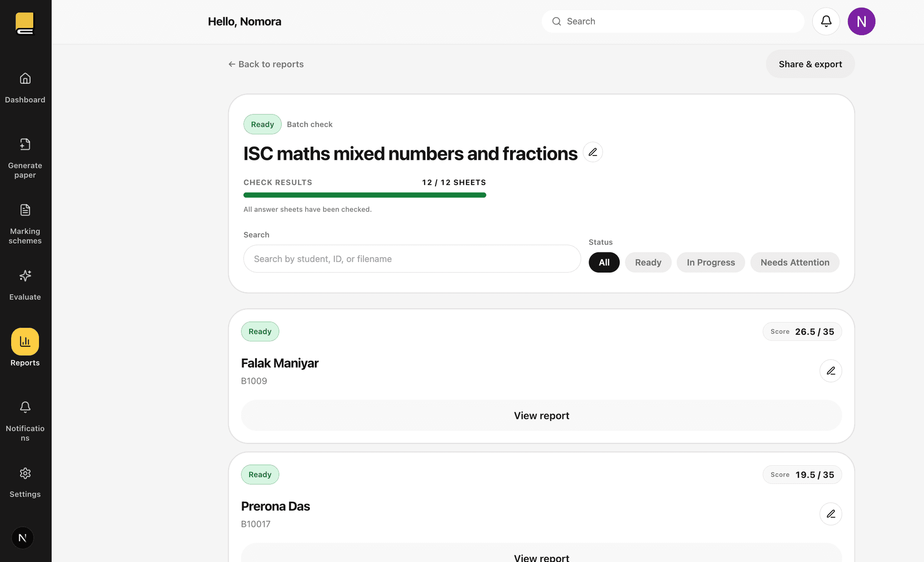Viewport: 924px width, 562px height.
Task: Filter sheets by Needs Attention status
Action: pos(795,262)
